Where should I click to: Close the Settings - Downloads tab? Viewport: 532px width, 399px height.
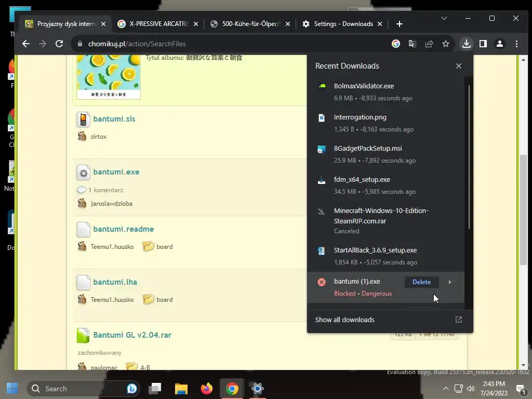(380, 24)
